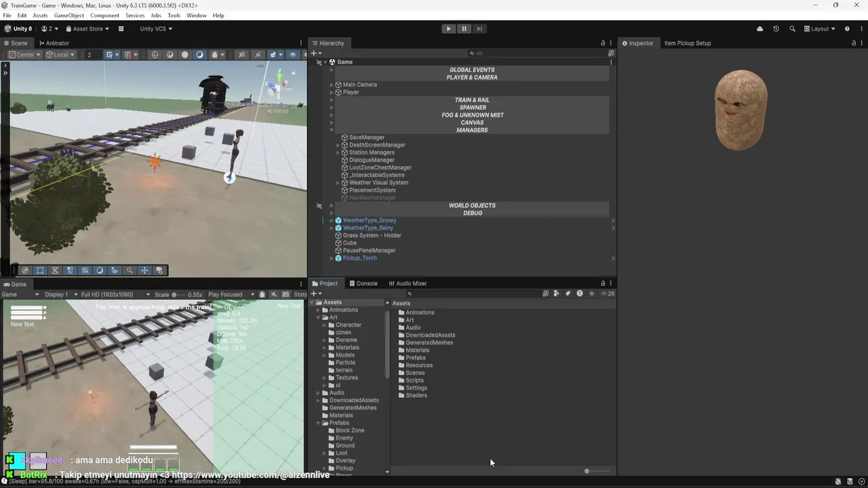Start Play mode with the Play button
The width and height of the screenshot is (868, 488).
tap(448, 28)
